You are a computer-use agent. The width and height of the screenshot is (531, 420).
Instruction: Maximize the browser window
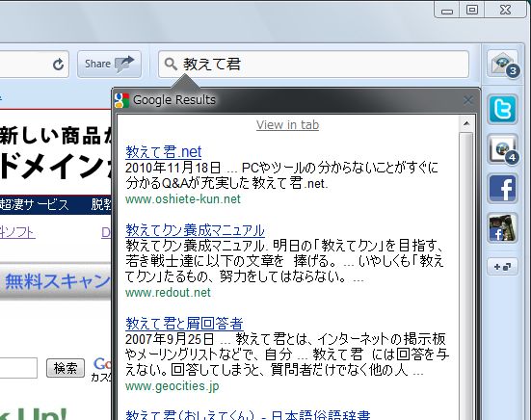pos(472,10)
